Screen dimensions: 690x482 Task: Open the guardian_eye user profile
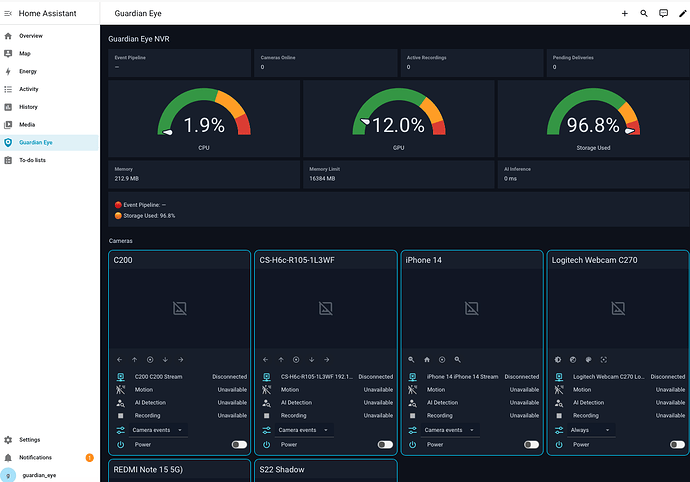tap(49, 475)
